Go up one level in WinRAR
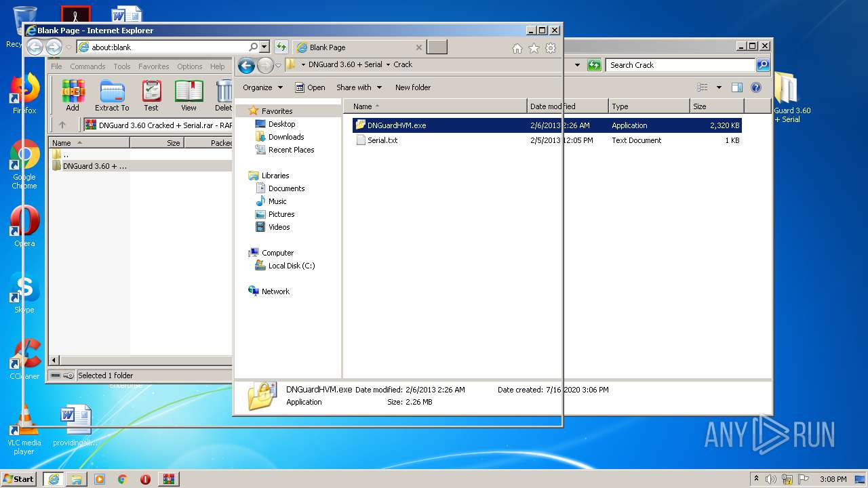Image resolution: width=868 pixels, height=488 pixels. 62,125
